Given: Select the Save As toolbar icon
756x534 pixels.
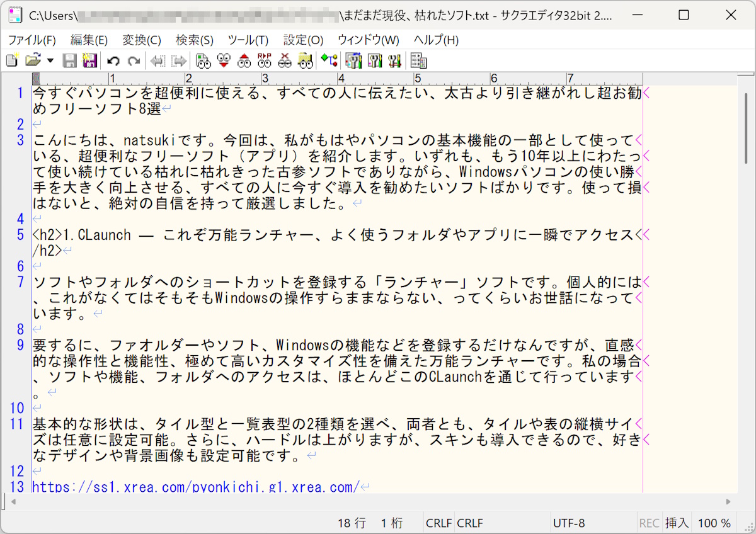Looking at the screenshot, I should point(90,60).
